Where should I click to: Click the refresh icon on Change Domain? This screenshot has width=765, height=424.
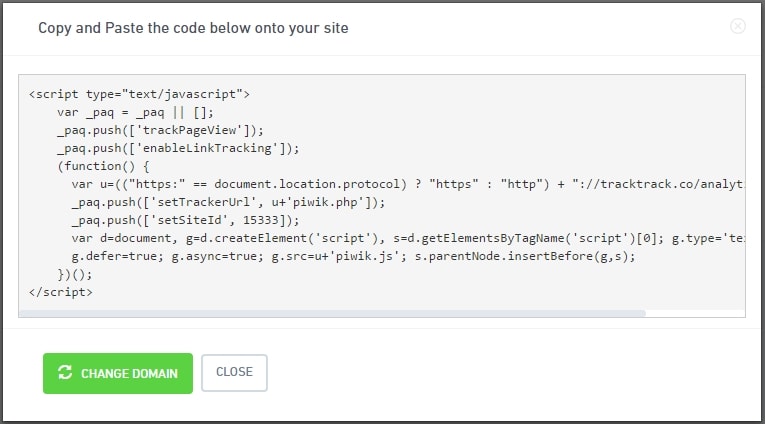65,372
